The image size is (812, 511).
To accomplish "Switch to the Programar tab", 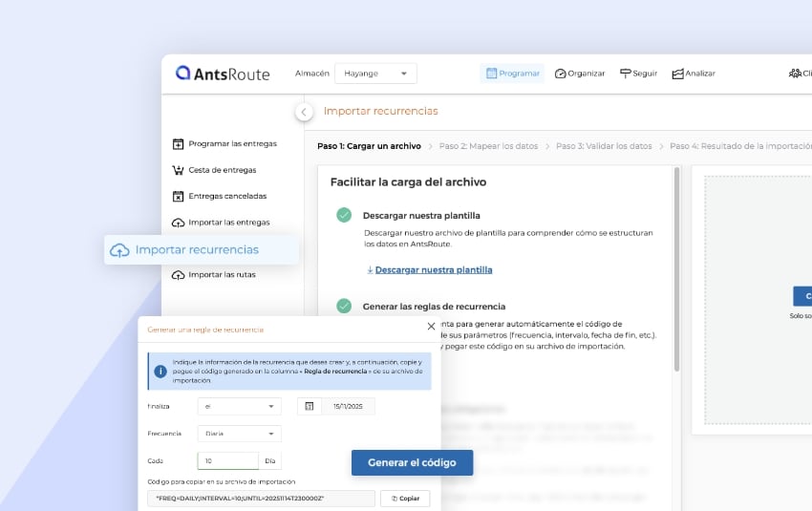I will (x=512, y=74).
